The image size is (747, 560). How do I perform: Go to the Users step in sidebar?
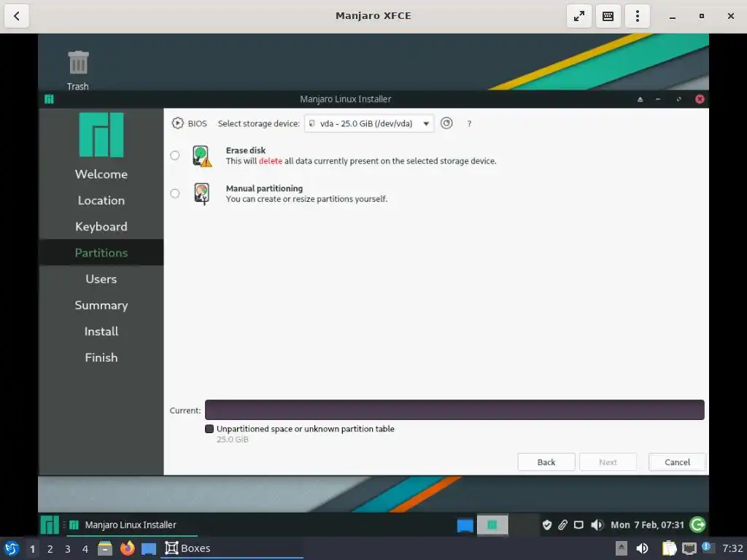(101, 279)
